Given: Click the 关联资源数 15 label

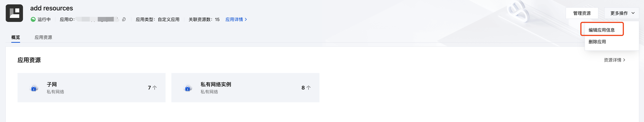Looking at the screenshot, I should (x=204, y=19).
